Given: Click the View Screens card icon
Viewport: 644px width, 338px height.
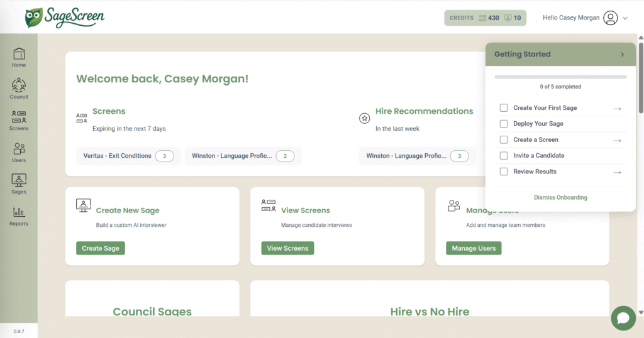Looking at the screenshot, I should coord(269,205).
